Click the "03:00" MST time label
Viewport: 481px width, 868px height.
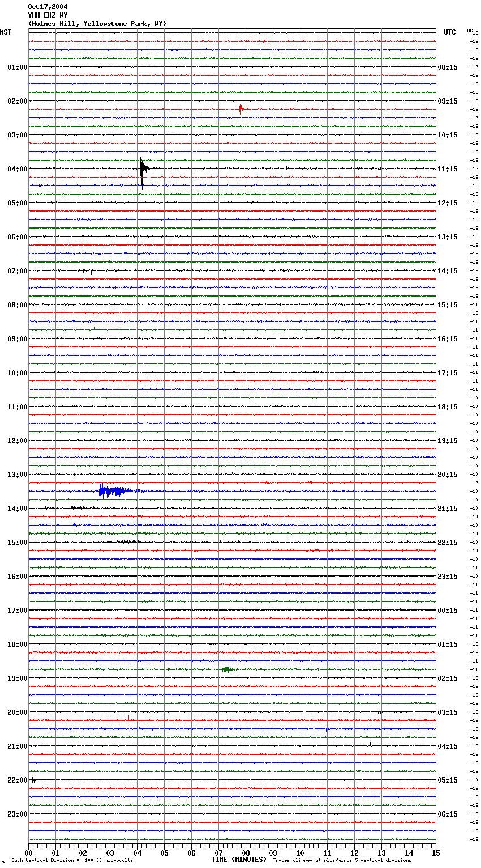click(18, 135)
